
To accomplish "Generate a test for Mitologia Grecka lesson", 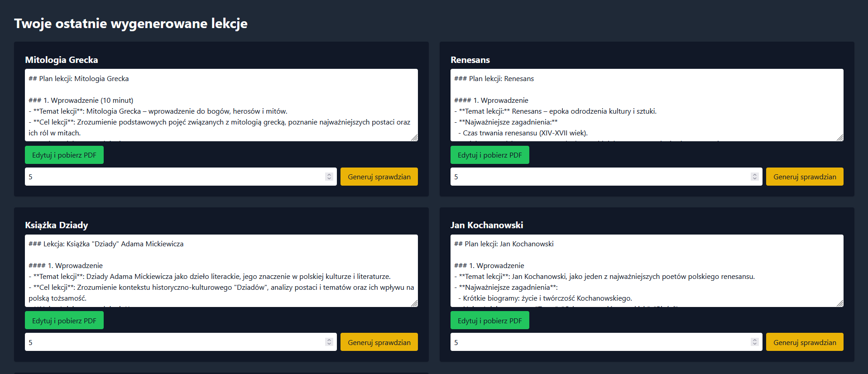I will (x=379, y=177).
